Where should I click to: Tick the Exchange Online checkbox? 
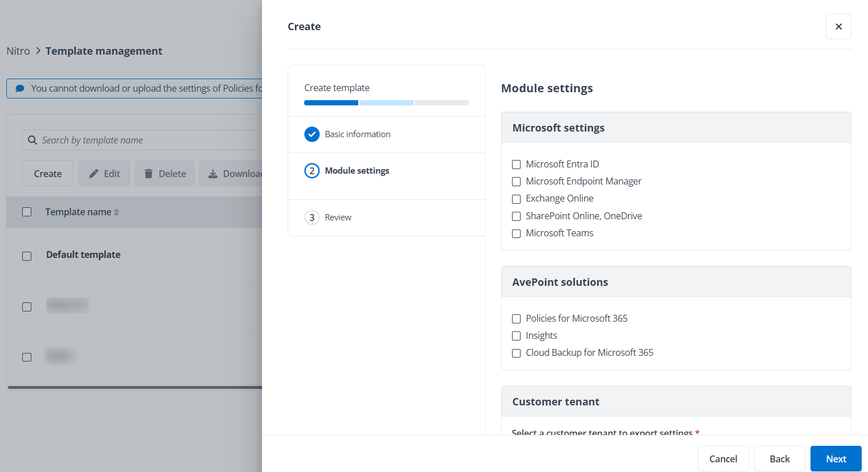click(517, 199)
